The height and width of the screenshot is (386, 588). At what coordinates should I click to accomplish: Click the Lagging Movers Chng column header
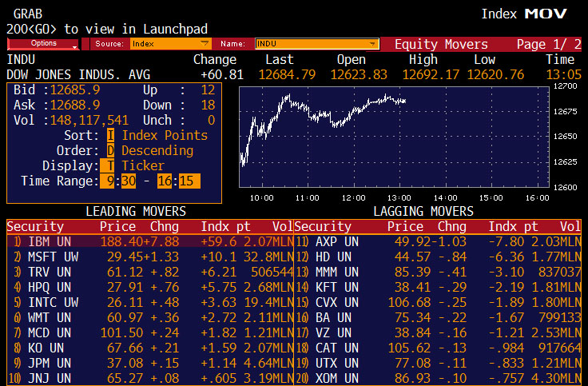click(452, 227)
